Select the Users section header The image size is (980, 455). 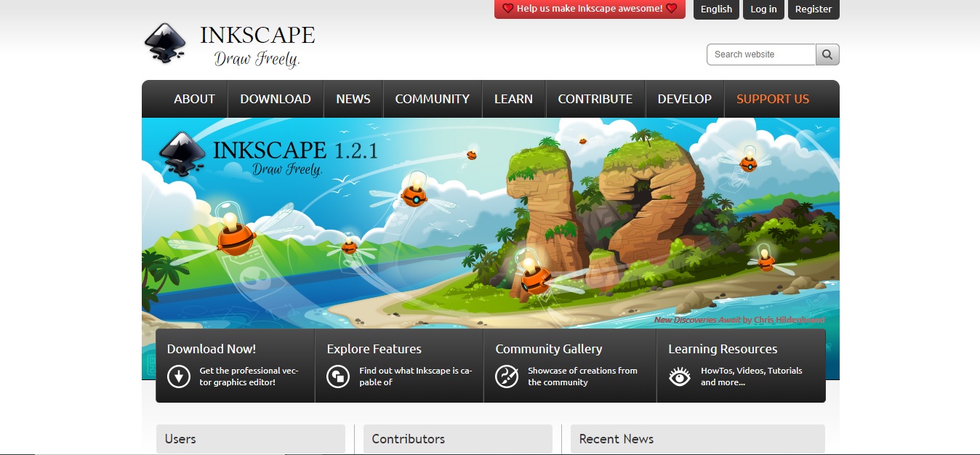251,439
